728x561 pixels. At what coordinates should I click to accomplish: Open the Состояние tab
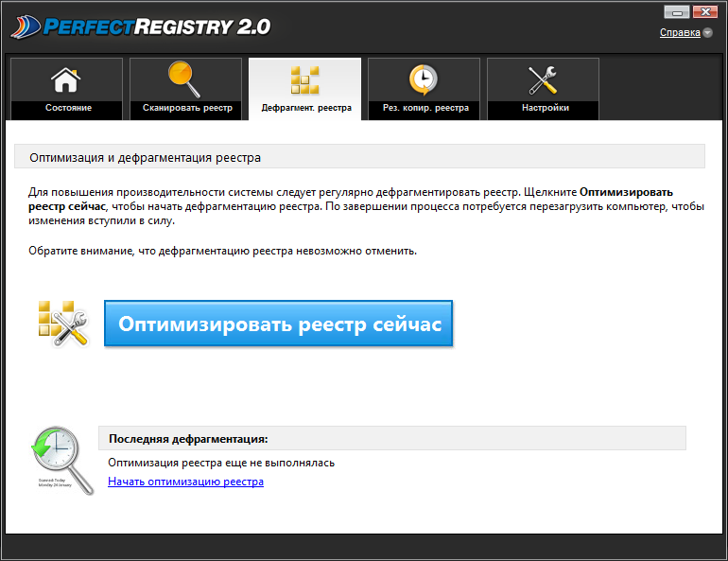click(66, 89)
